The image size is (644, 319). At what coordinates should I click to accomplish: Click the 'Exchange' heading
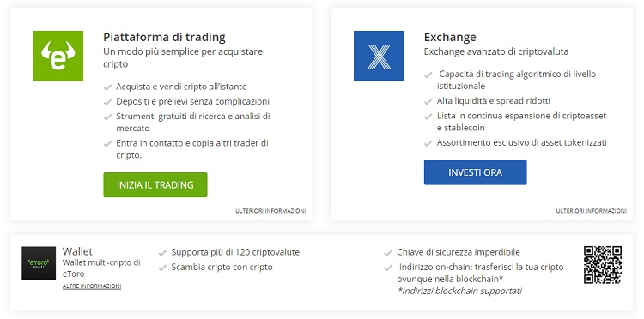(x=450, y=38)
